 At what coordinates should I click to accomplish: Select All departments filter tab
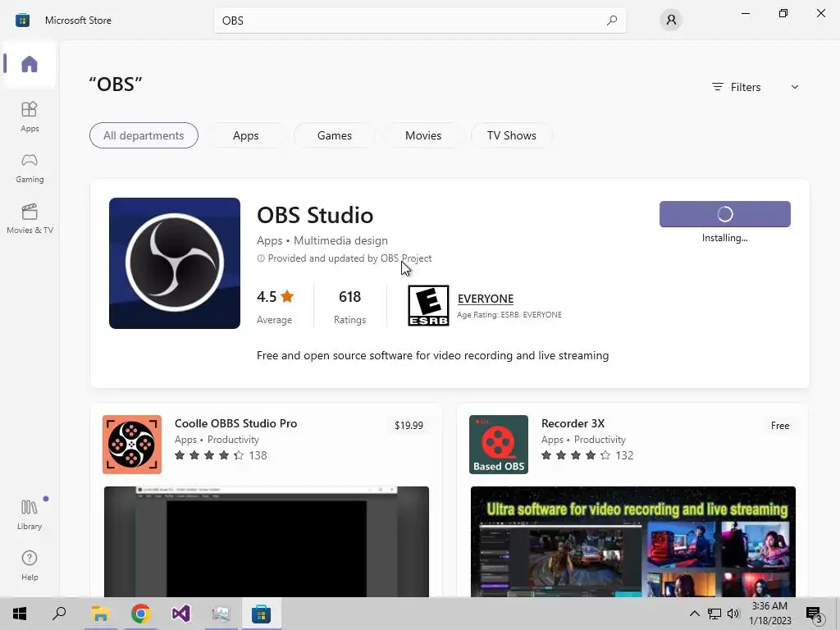coord(144,135)
